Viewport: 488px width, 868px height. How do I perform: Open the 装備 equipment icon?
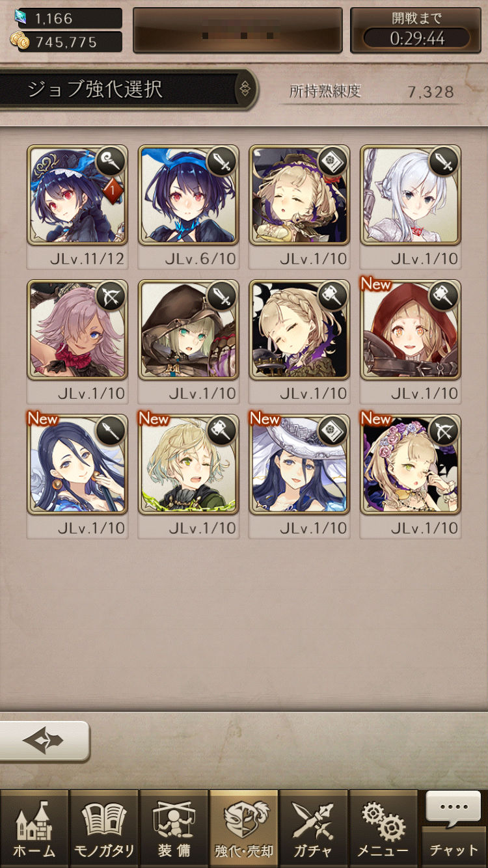click(174, 828)
